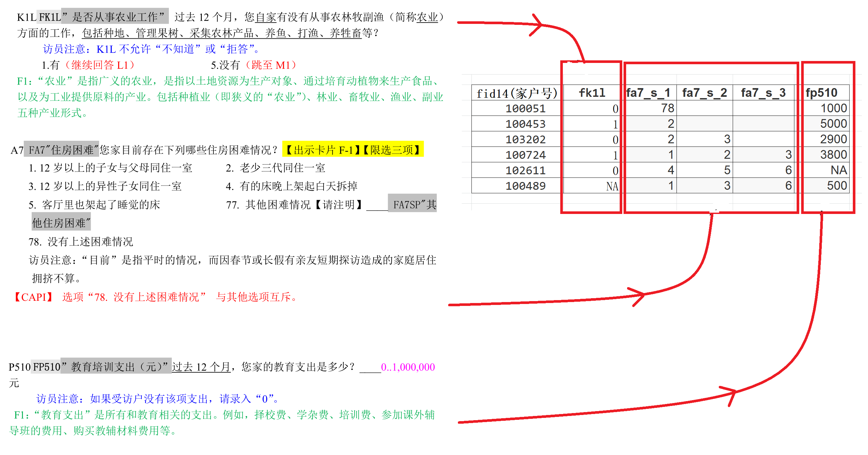Screen dimensions: 868x455
Task: Click option 1.有 继续回答 L1
Action: tap(88, 65)
